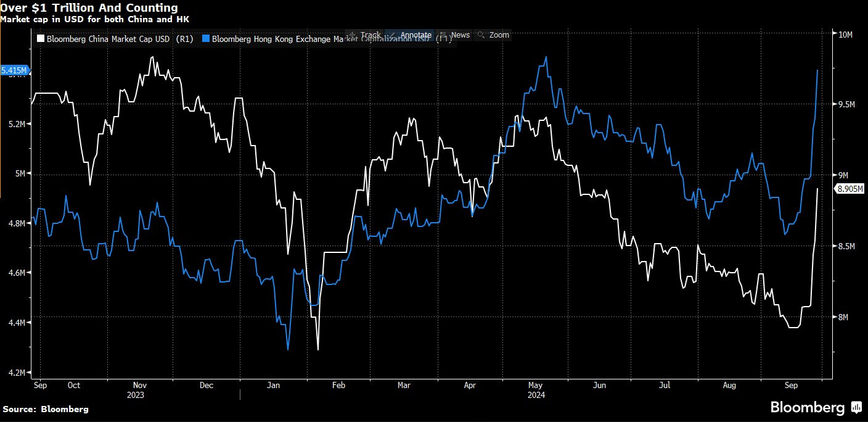Viewport: 868px width, 422px height.
Task: Click the 2024 year label on the time axis
Action: tap(538, 395)
